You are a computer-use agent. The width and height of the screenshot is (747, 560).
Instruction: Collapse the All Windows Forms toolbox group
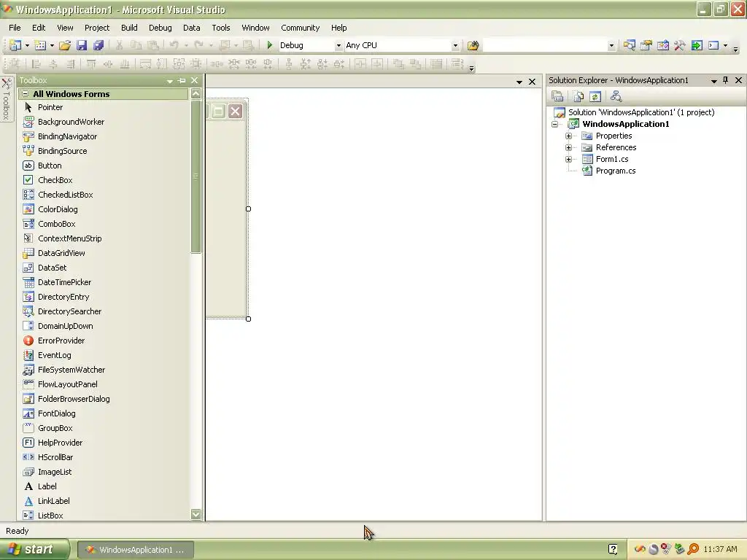tap(26, 94)
